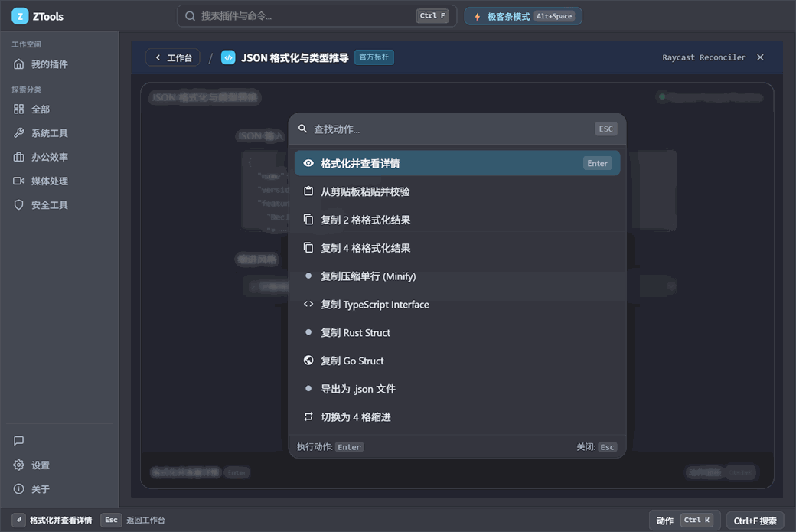Click Enter hint in action footer
This screenshot has height=532, width=796.
tap(349, 447)
